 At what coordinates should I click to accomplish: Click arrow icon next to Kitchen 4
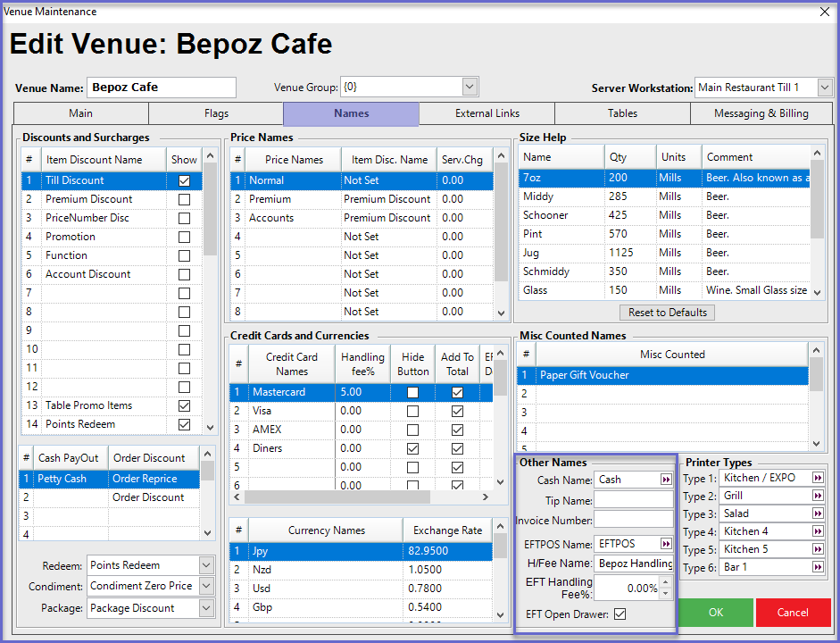(818, 532)
